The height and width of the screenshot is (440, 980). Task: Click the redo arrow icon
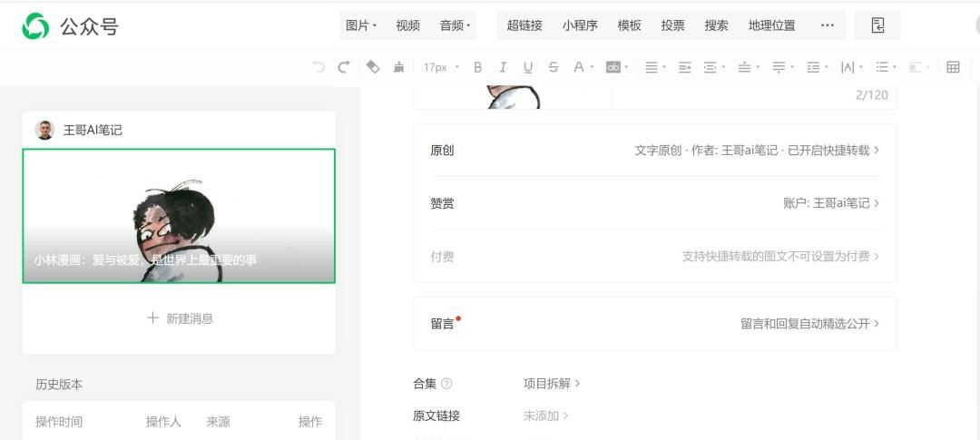pyautogui.click(x=343, y=67)
